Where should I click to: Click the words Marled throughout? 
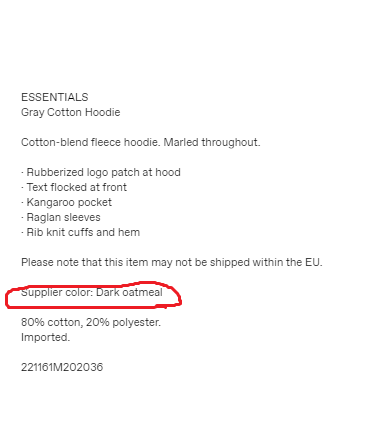tap(212, 142)
